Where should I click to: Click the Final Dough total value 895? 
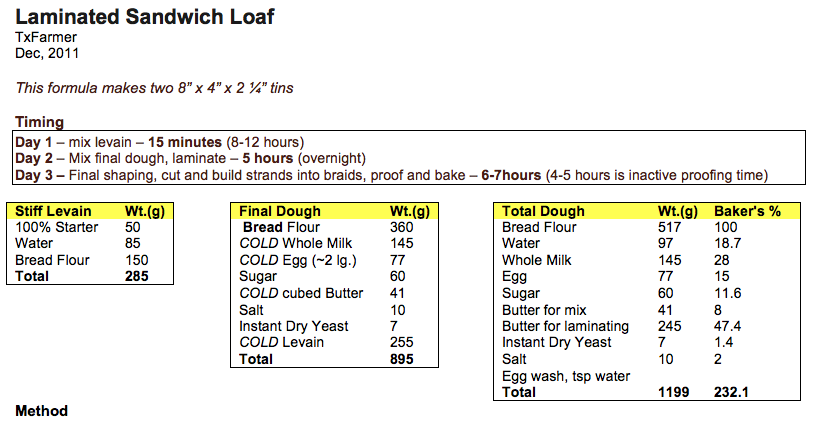(402, 359)
